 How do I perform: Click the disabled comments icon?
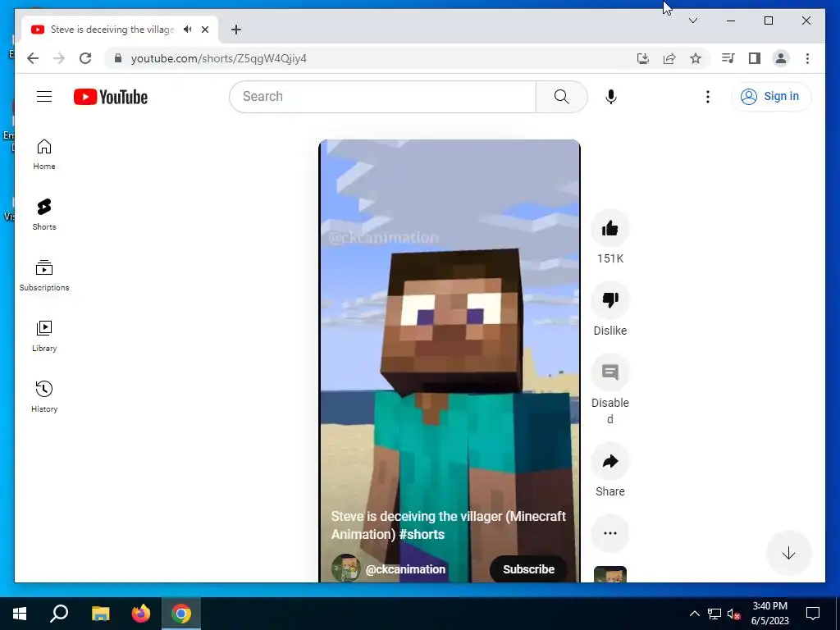tap(610, 372)
